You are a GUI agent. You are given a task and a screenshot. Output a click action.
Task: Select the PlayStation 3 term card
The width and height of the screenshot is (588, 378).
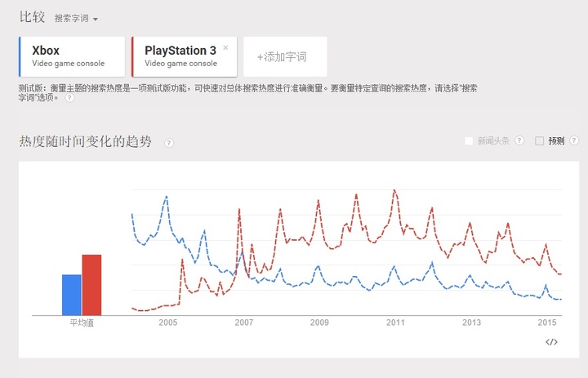181,56
